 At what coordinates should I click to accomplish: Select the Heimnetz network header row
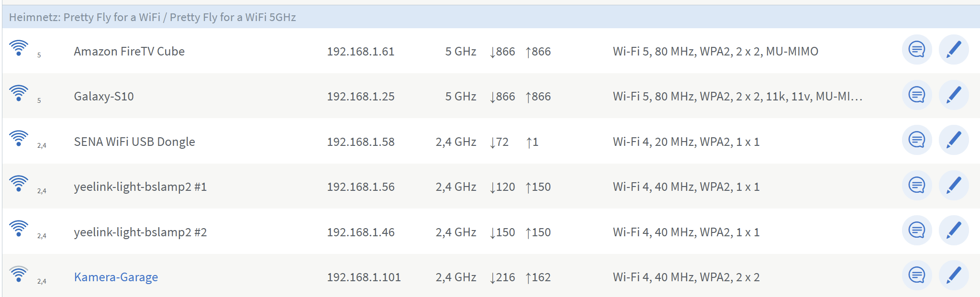click(152, 17)
